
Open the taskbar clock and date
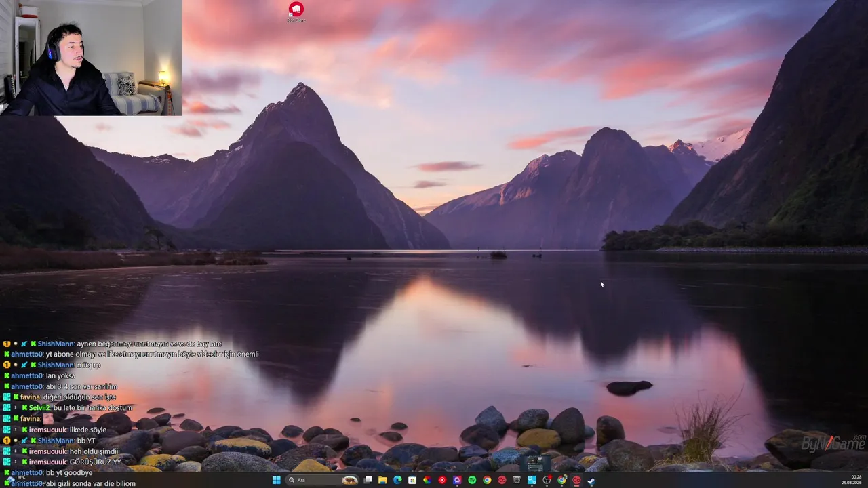pyautogui.click(x=852, y=480)
